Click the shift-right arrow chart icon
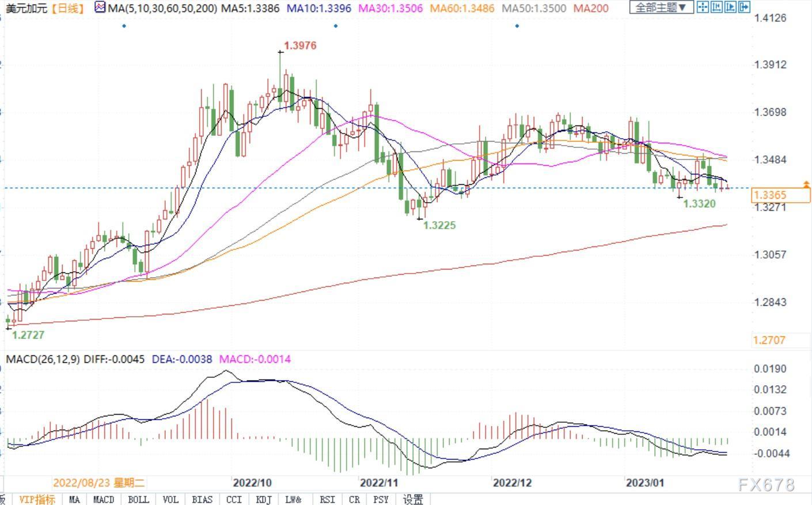The height and width of the screenshot is (505, 812). click(x=744, y=7)
